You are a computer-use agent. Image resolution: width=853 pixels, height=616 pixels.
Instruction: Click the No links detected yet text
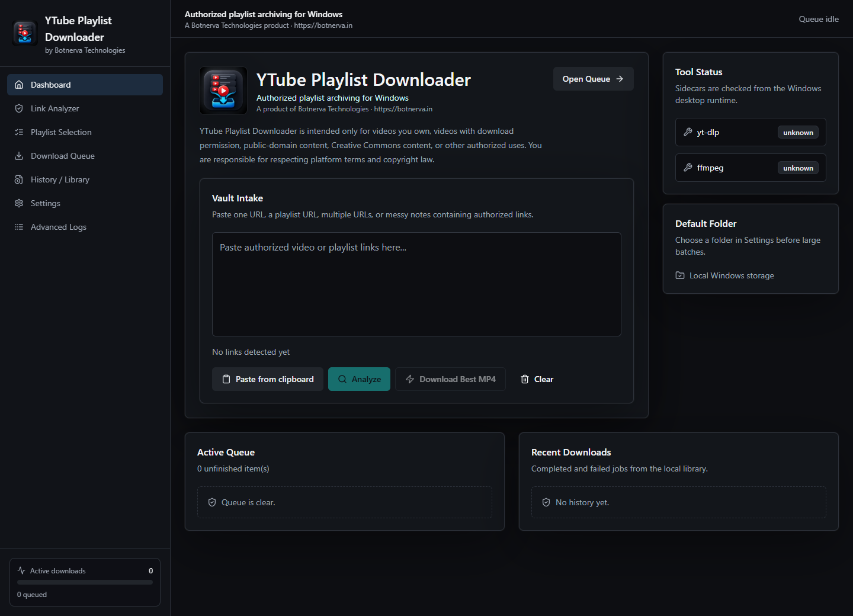(251, 352)
